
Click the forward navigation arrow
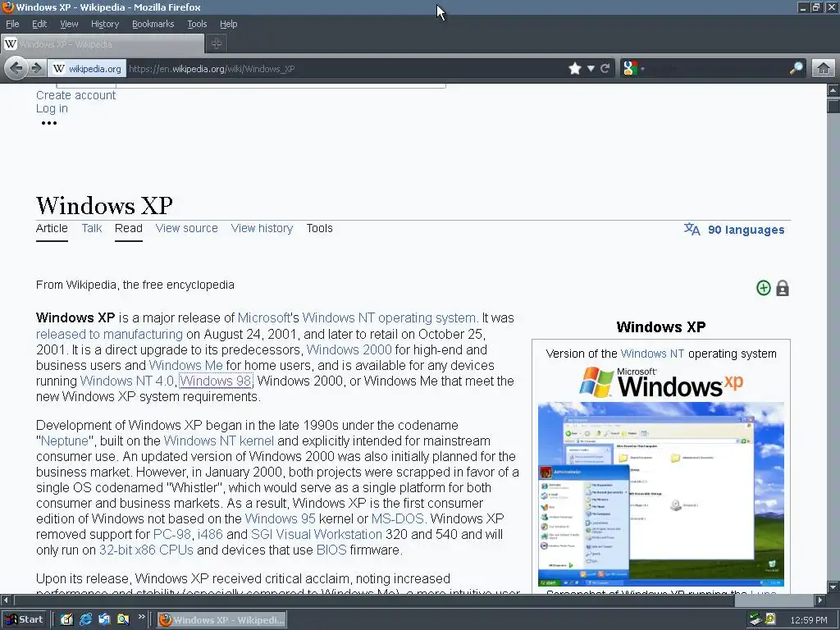[x=36, y=68]
